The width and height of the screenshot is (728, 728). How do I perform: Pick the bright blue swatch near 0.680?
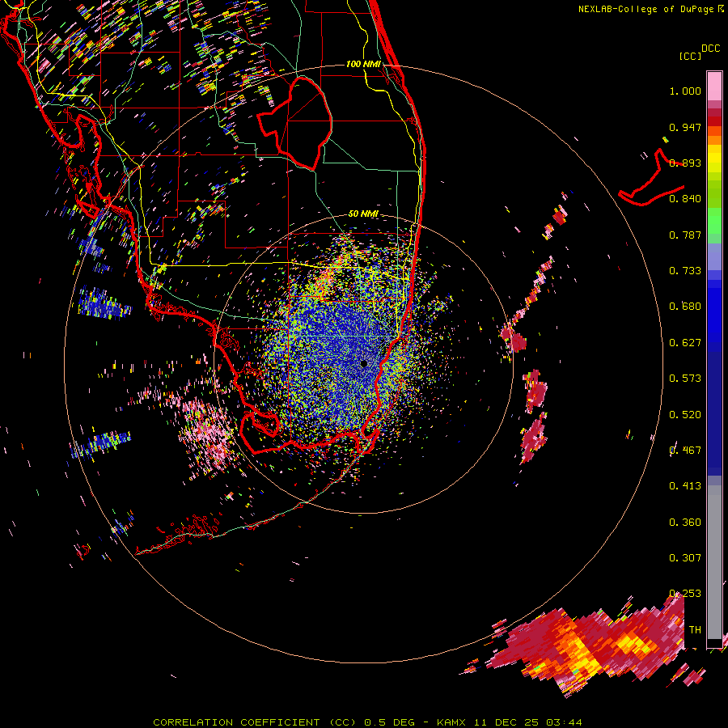pyautogui.click(x=714, y=311)
